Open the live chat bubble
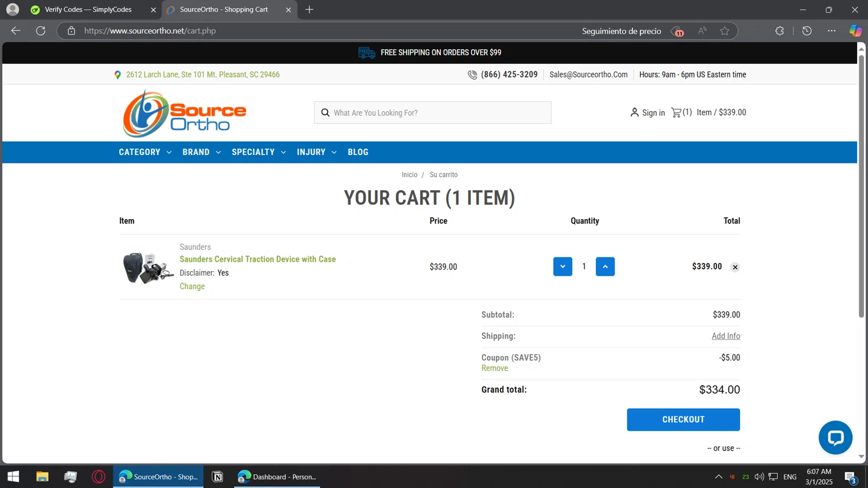 tap(835, 437)
